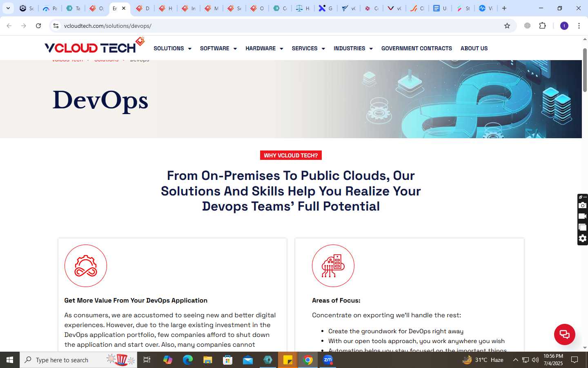
Task: Open the side widget gallery icon
Action: click(583, 227)
